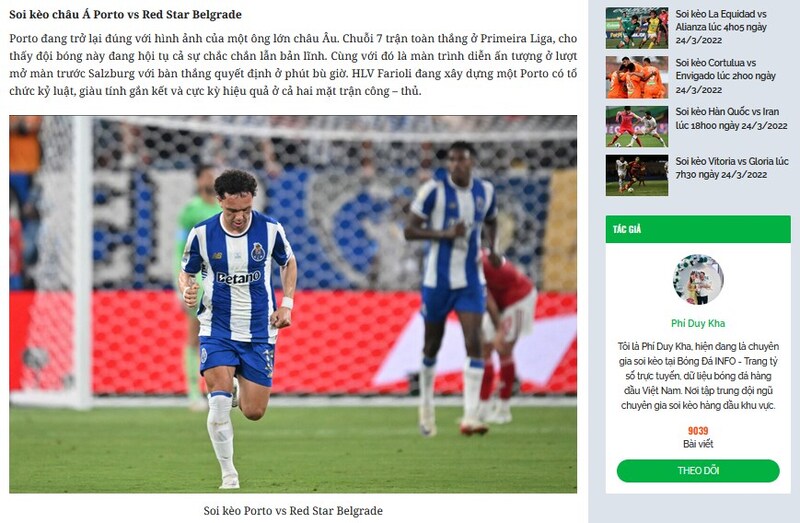Viewport: 800px width, 523px height.
Task: Click image caption Soi kèo Porto vs Red Star
Action: [x=293, y=511]
